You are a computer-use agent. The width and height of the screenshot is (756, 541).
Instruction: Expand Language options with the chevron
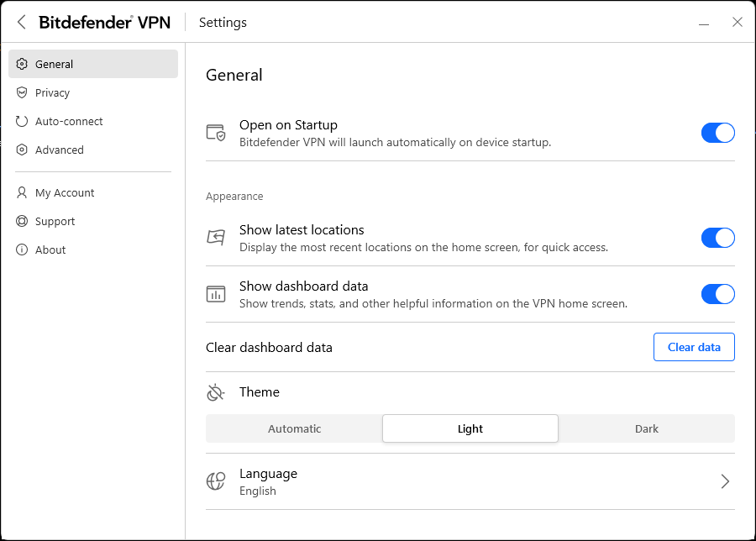point(725,481)
